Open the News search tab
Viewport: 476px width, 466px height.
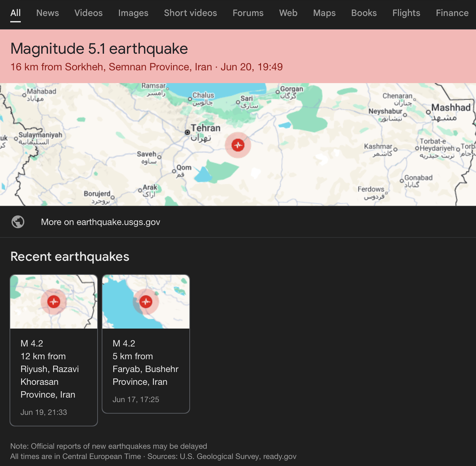click(48, 13)
